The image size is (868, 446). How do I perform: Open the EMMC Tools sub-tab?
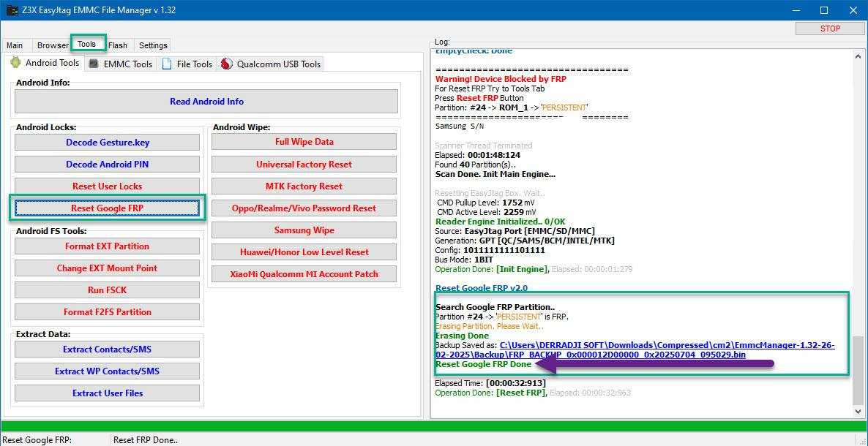(x=121, y=64)
